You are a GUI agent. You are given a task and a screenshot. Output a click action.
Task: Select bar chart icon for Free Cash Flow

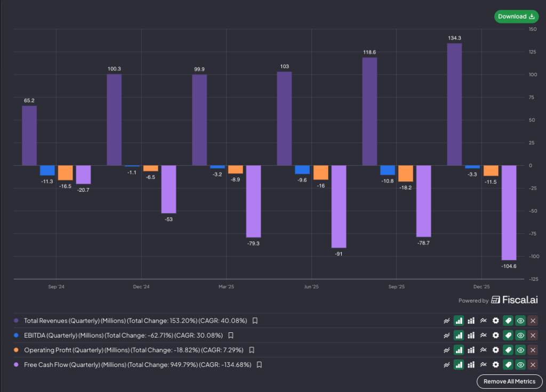(x=459, y=365)
